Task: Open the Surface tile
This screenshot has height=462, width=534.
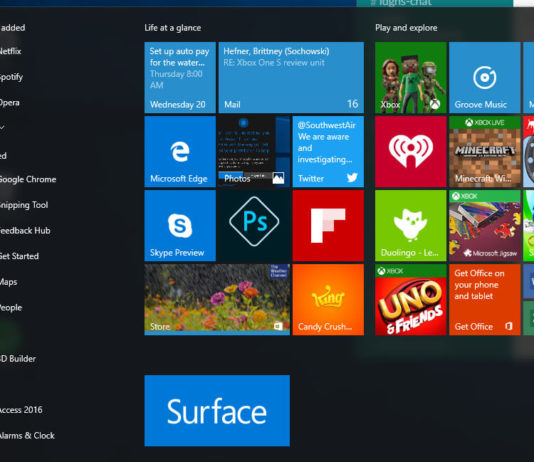Action: click(217, 411)
